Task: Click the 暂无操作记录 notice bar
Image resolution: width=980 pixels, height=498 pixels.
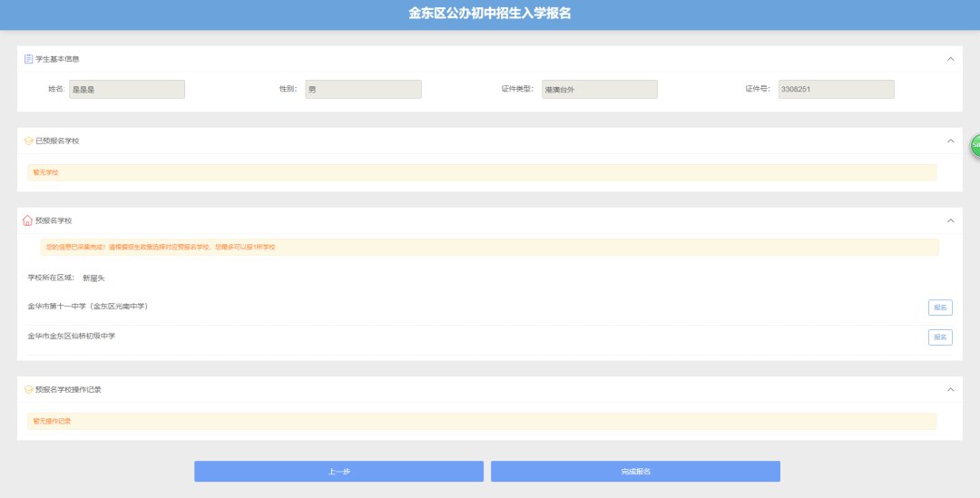Action: click(x=481, y=421)
